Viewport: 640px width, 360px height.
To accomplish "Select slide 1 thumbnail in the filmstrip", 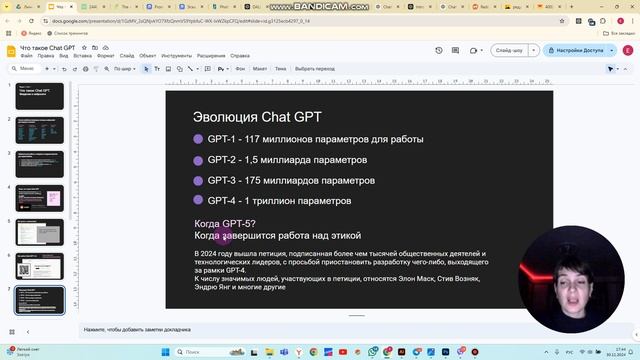I will point(40,96).
